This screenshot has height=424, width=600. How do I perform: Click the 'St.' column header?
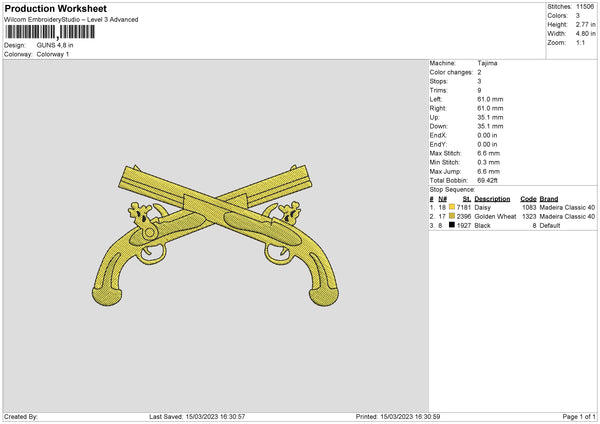(466, 199)
